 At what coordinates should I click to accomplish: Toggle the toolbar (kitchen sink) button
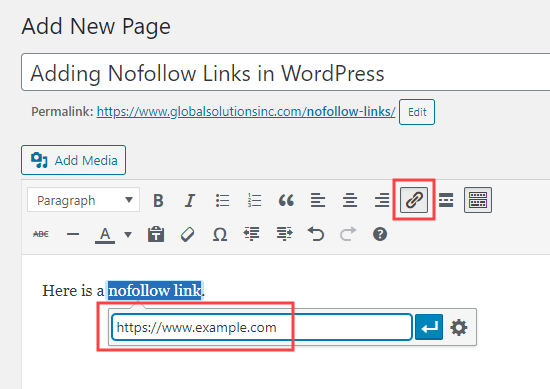[x=478, y=200]
